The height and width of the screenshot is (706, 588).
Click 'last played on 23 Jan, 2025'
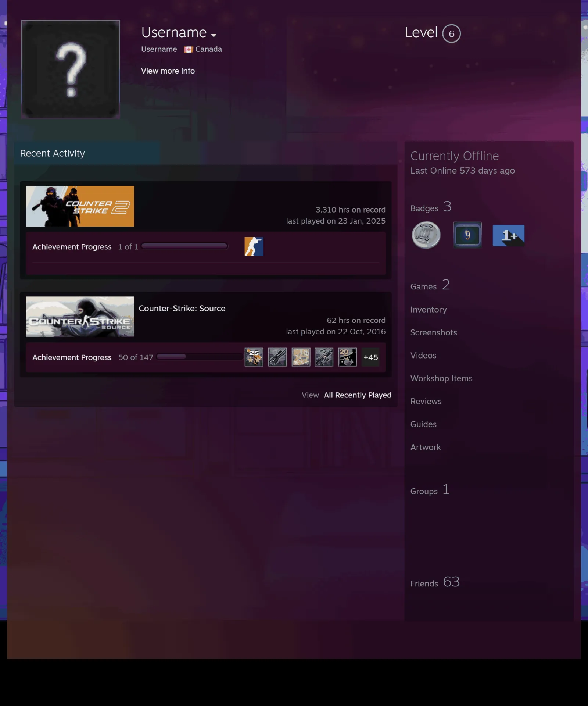[x=336, y=221]
